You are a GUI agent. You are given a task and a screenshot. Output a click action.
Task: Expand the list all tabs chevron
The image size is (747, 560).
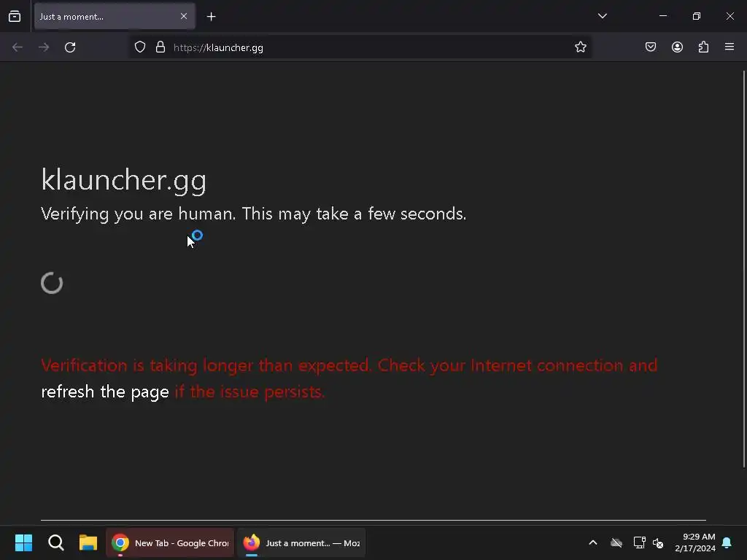tap(602, 16)
